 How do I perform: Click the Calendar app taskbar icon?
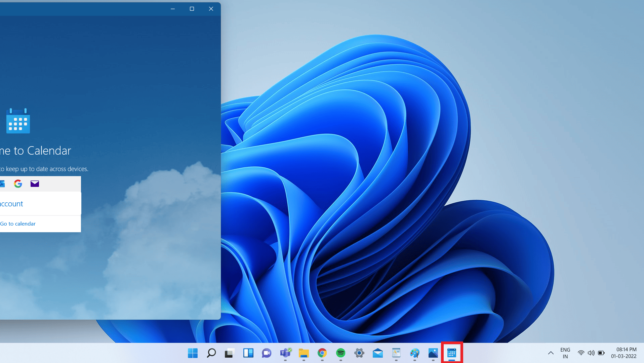(x=452, y=353)
